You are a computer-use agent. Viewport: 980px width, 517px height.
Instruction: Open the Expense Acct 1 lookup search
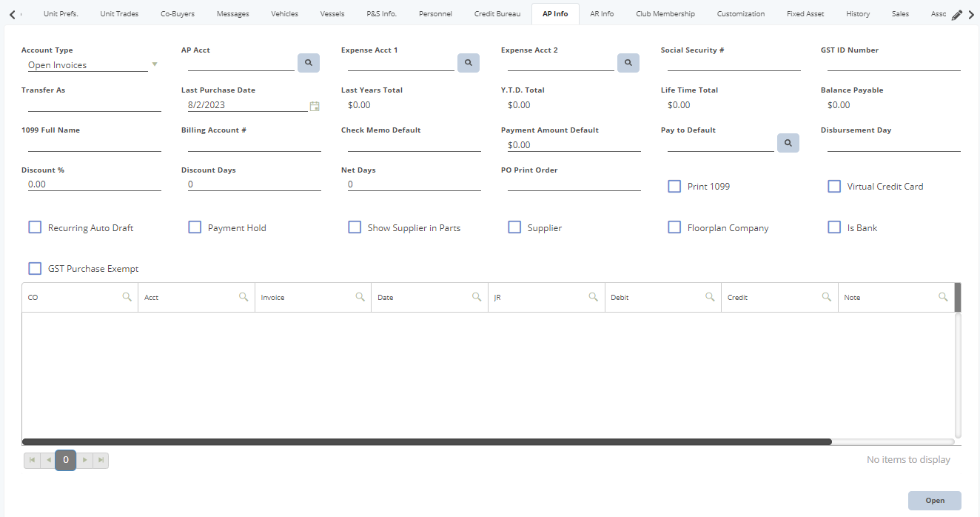click(x=468, y=63)
